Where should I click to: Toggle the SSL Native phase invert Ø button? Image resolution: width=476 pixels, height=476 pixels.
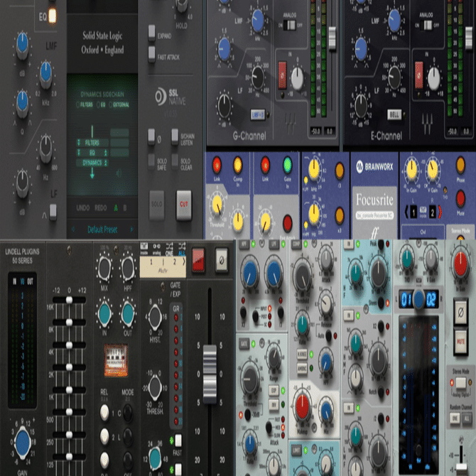[151, 136]
